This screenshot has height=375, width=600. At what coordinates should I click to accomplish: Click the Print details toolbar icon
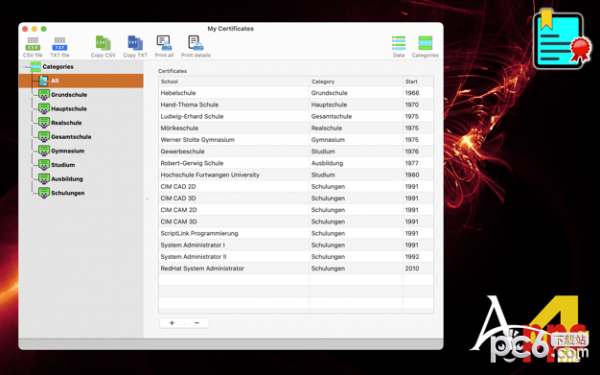[196, 43]
